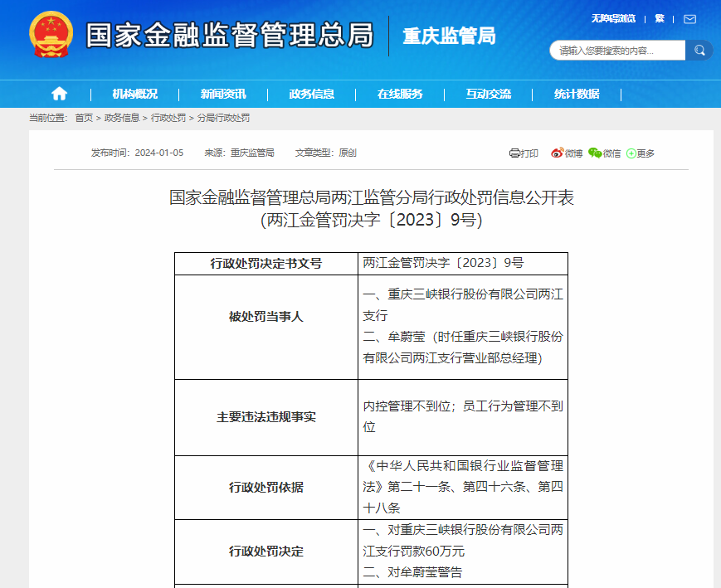Open the 在线服务 menu
The width and height of the screenshot is (721, 588).
click(x=400, y=94)
